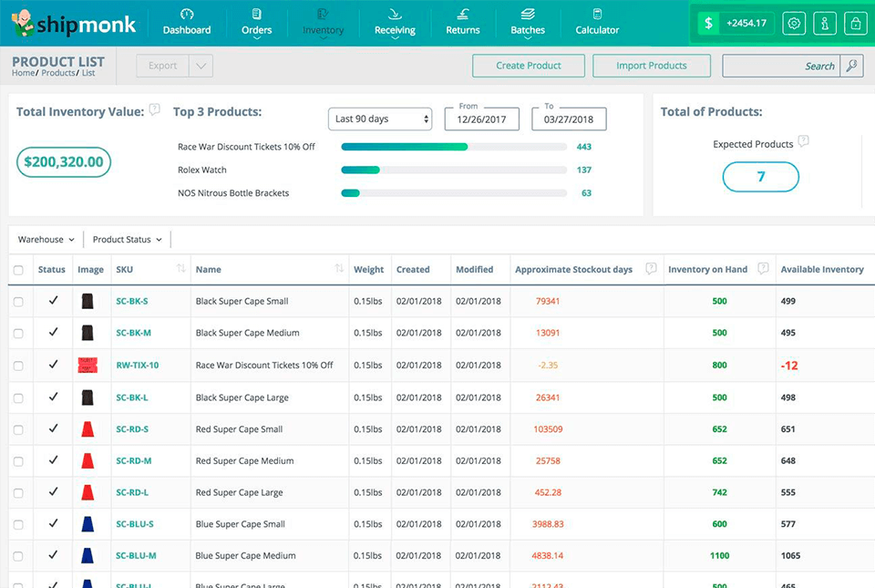Open account settings via the gear icon
The height and width of the screenshot is (588, 875).
click(x=793, y=23)
